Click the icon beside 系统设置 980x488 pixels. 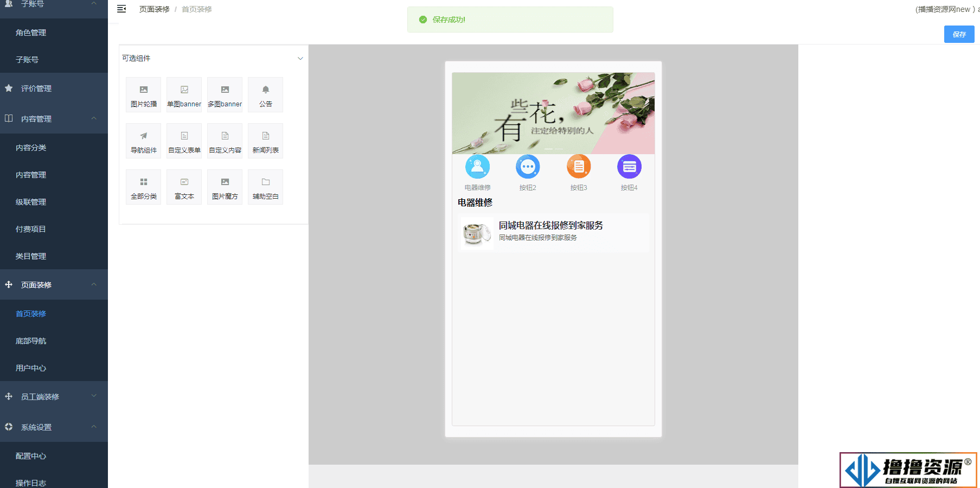(x=9, y=427)
